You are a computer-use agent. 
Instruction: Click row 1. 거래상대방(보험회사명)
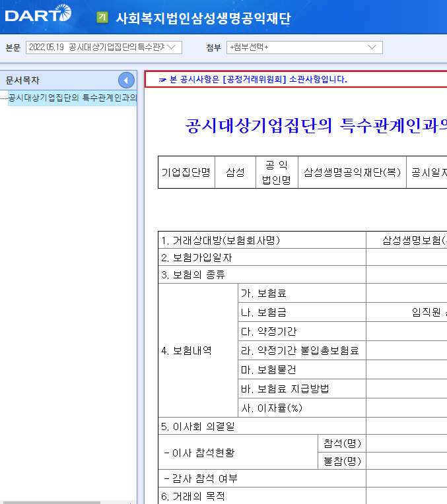pos(262,240)
